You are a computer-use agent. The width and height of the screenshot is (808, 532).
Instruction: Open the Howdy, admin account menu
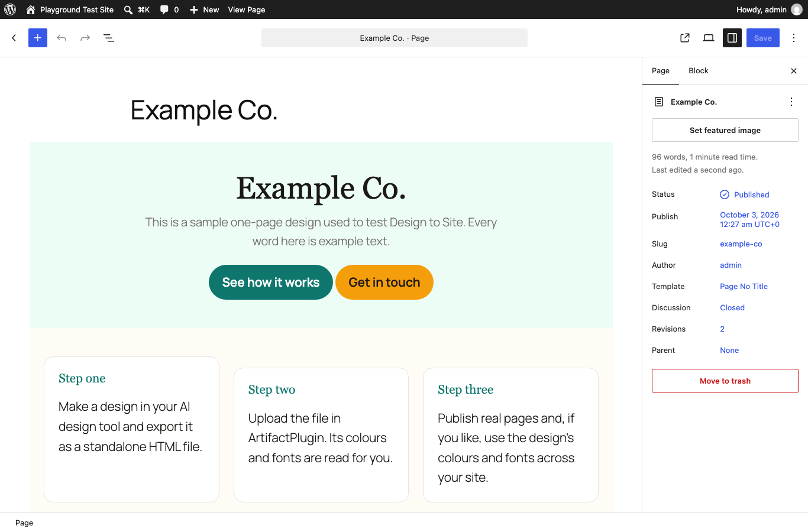coord(769,9)
